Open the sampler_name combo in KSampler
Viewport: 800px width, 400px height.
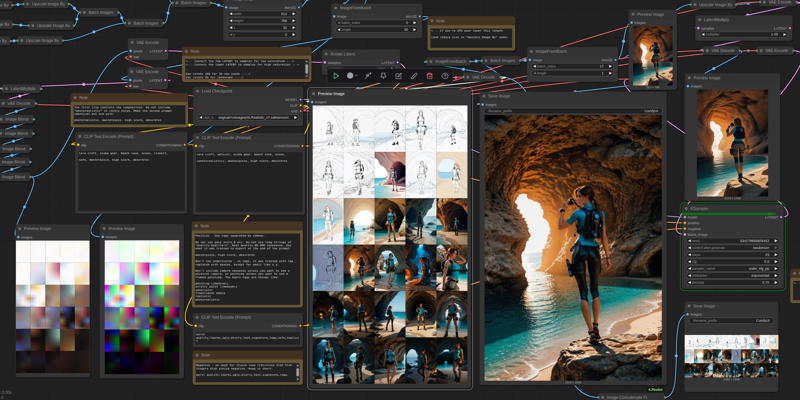coord(731,267)
